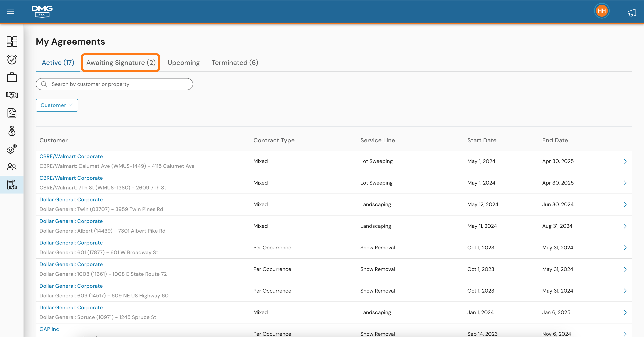Image resolution: width=644 pixels, height=337 pixels.
Task: Click the 'May 12, 2024' start date cell
Action: click(483, 205)
